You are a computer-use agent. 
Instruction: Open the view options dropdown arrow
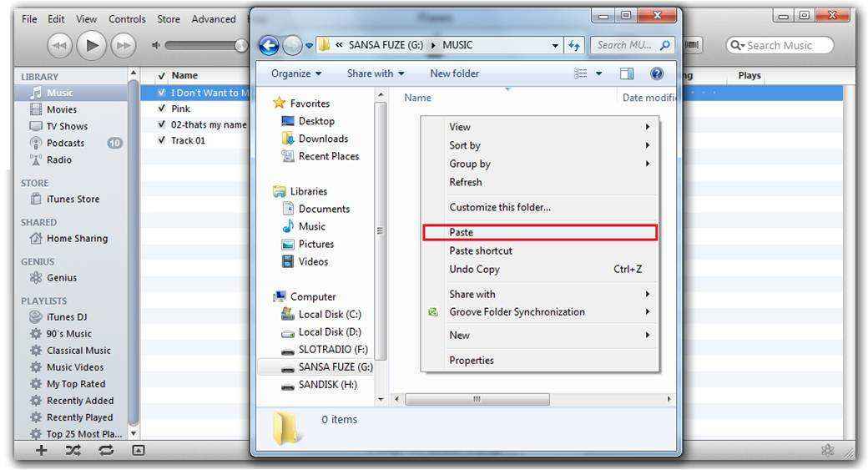click(598, 73)
